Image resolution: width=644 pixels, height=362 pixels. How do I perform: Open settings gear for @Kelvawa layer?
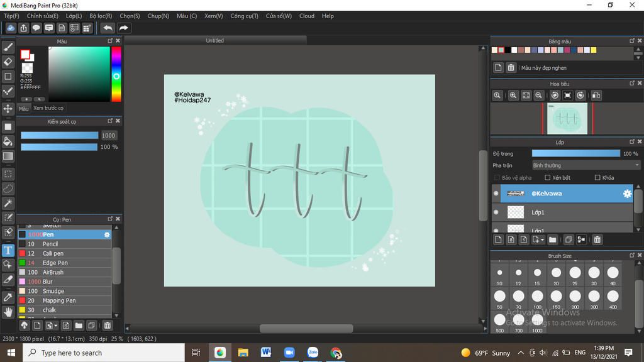point(627,194)
